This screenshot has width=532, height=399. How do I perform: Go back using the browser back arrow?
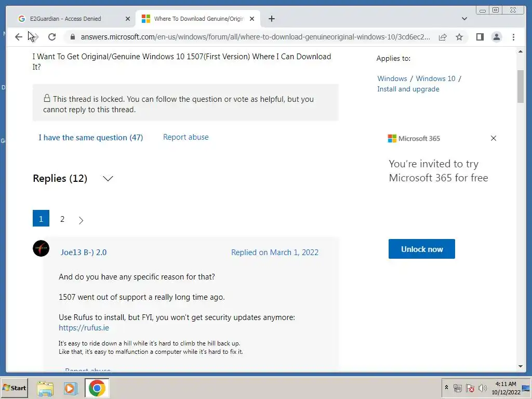[x=18, y=37]
